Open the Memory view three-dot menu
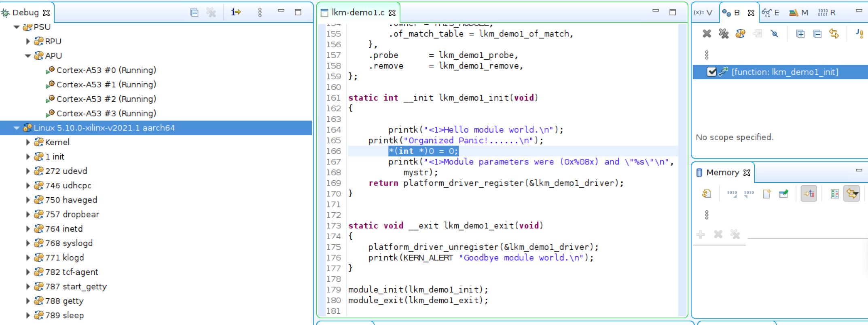This screenshot has height=325, width=868. tap(707, 215)
